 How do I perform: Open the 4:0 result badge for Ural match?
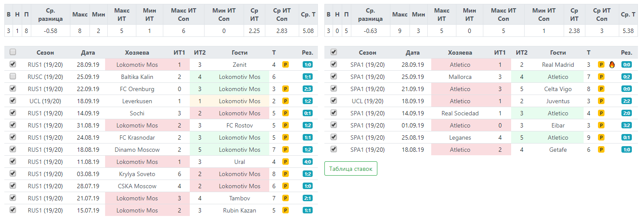click(x=307, y=162)
